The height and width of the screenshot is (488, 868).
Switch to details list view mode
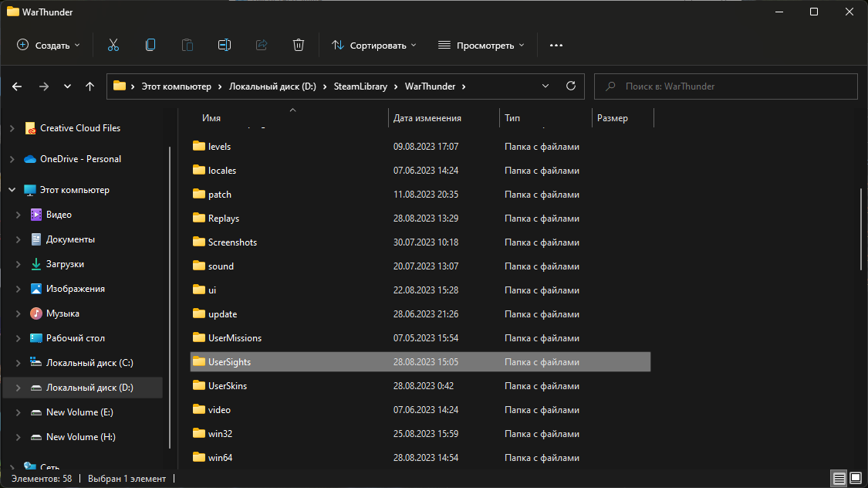[839, 479]
